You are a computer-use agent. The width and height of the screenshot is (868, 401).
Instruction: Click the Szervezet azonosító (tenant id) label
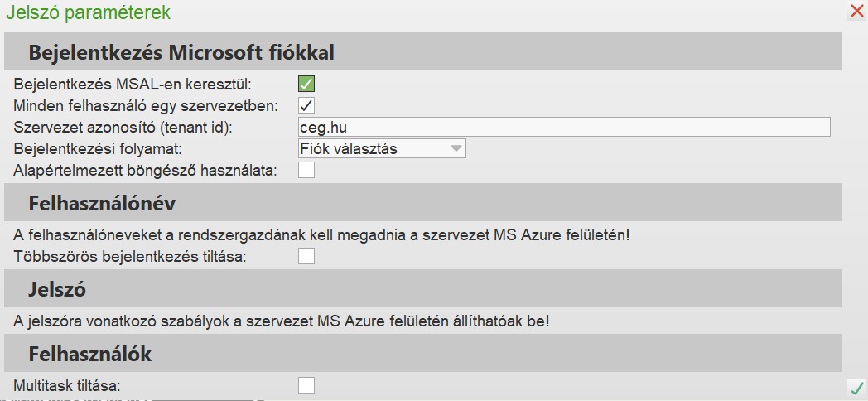pyautogui.click(x=124, y=127)
